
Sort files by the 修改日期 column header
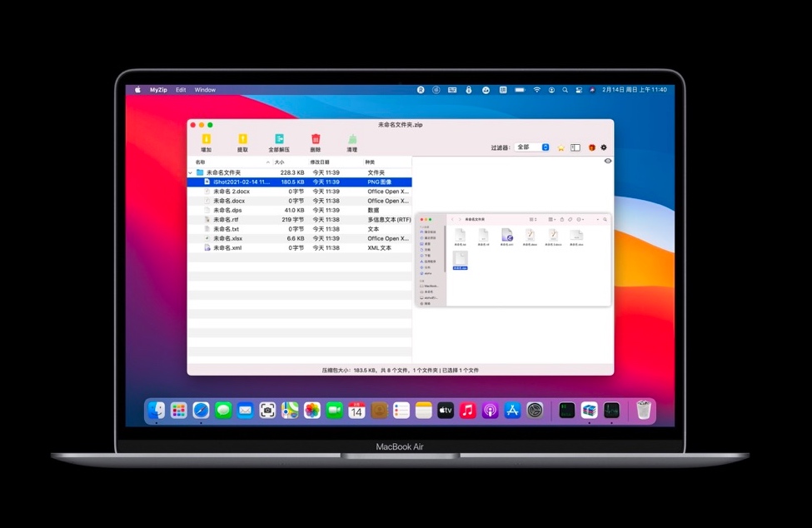point(319,161)
